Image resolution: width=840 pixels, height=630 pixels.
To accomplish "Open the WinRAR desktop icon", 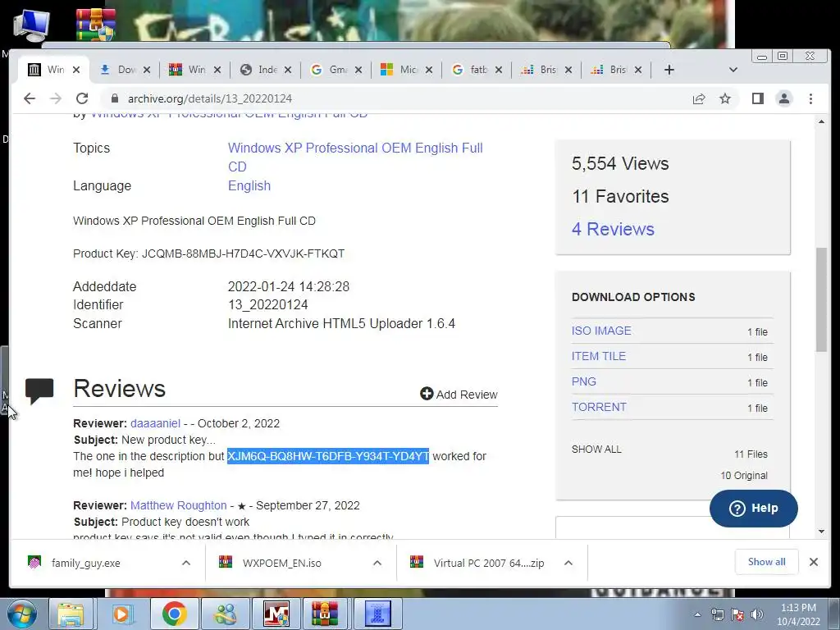I will pyautogui.click(x=95, y=25).
